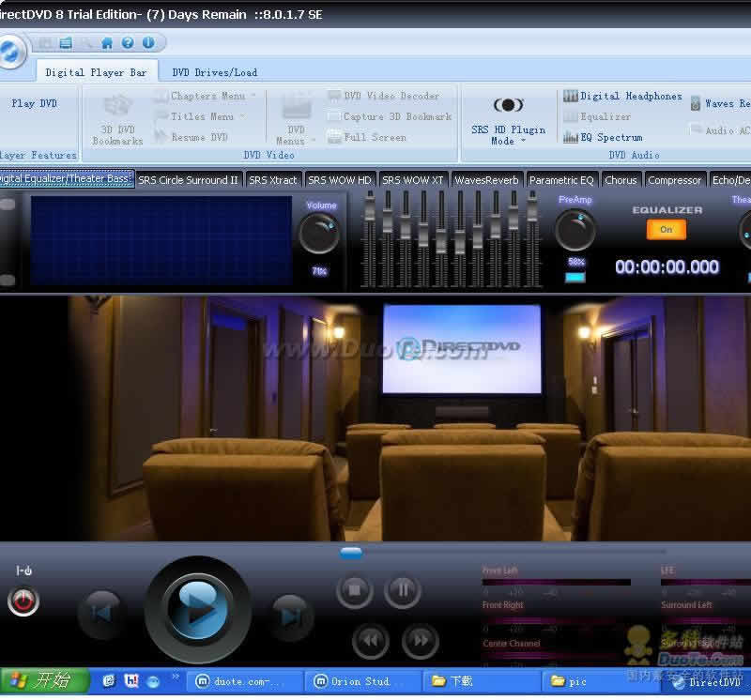Screen dimensions: 751x700
Task: Click the DirectDVD video preview screen
Action: (x=462, y=349)
